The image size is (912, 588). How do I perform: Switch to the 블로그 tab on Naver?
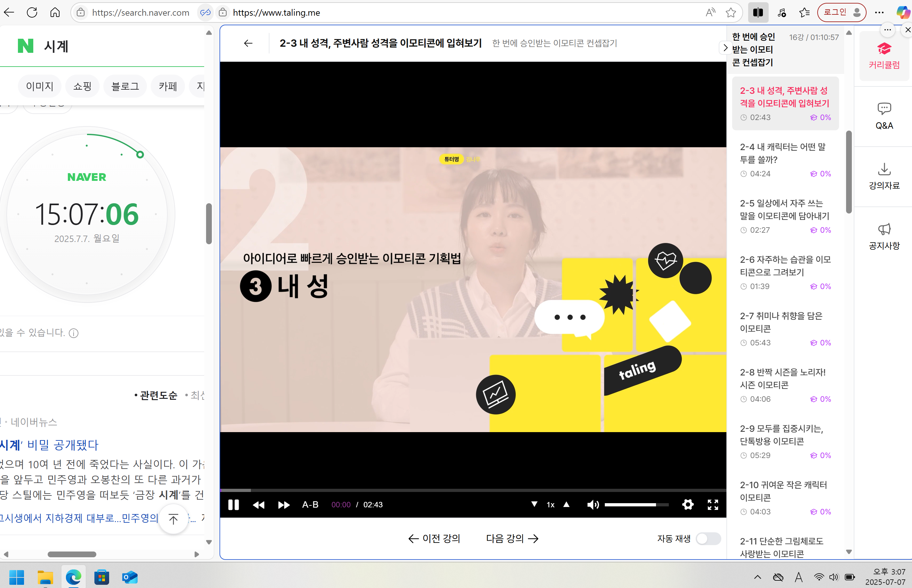click(124, 86)
